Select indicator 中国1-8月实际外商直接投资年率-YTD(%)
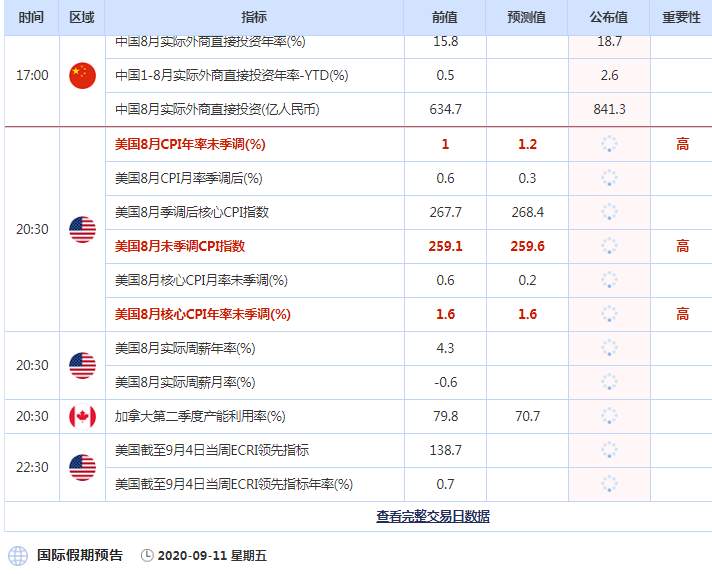 point(232,75)
